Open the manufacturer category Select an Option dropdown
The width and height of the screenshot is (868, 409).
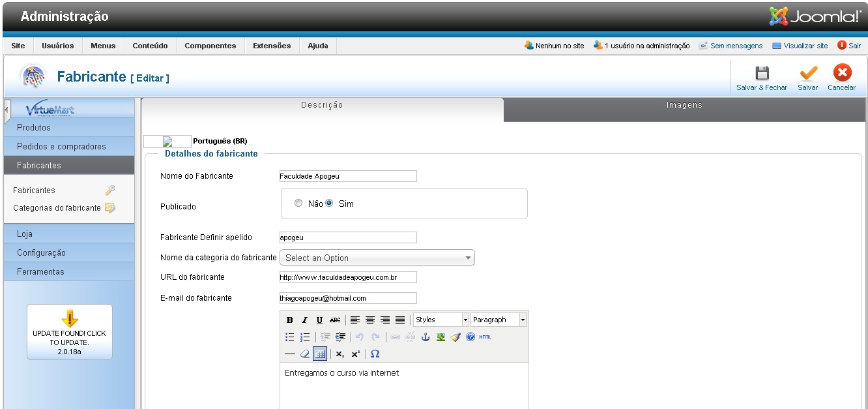click(x=377, y=258)
